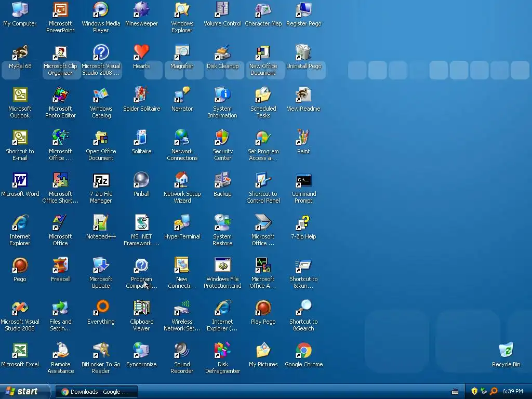Image resolution: width=532 pixels, height=399 pixels.
Task: Select the Microsoft Update icon
Action: pos(101,265)
